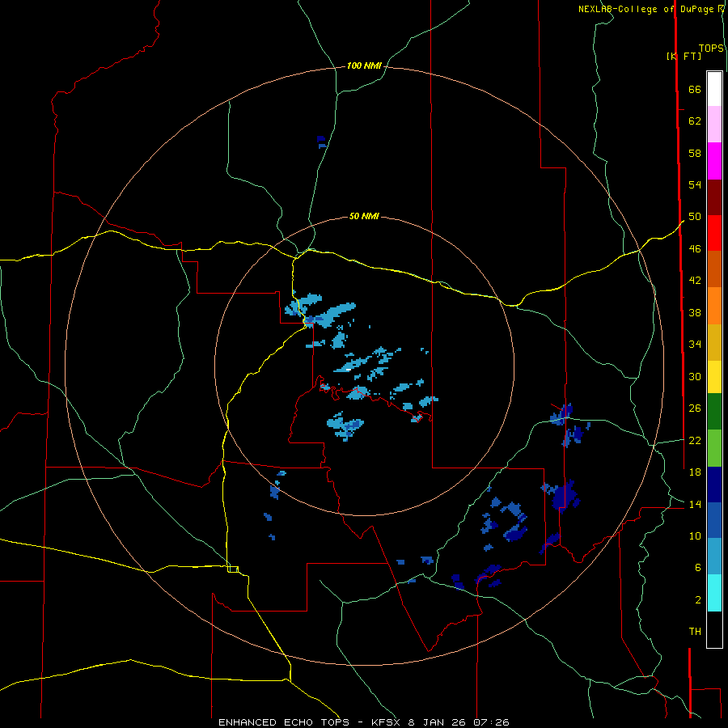
Task: Click the dark green legend swatch
Action: point(714,412)
